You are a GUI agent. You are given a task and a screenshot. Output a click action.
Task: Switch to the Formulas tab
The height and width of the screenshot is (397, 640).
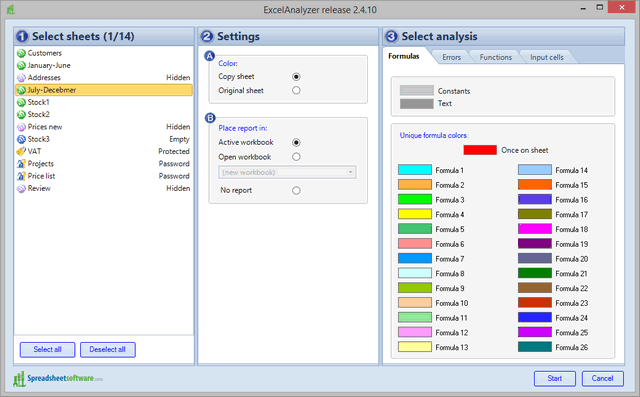coord(404,56)
